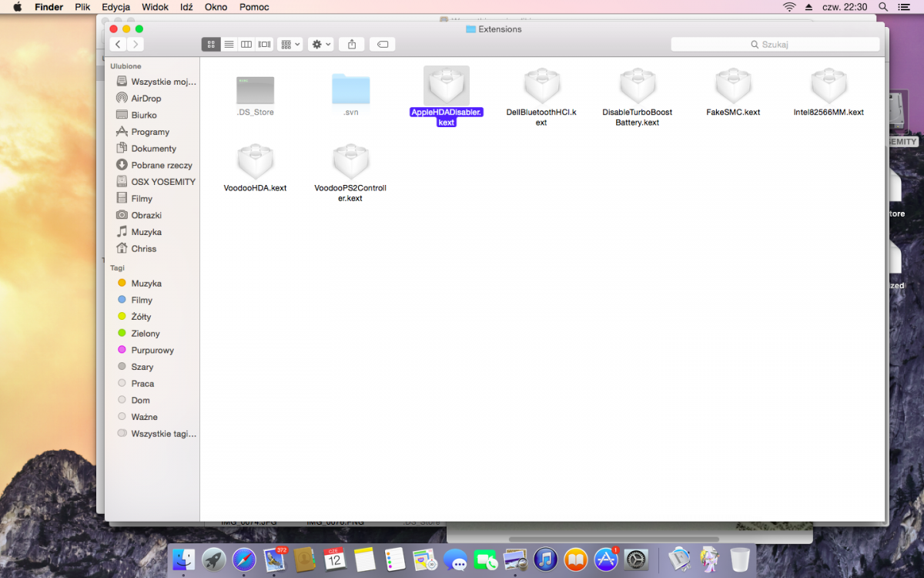
Task: Open Programy in the sidebar
Action: [x=143, y=132]
